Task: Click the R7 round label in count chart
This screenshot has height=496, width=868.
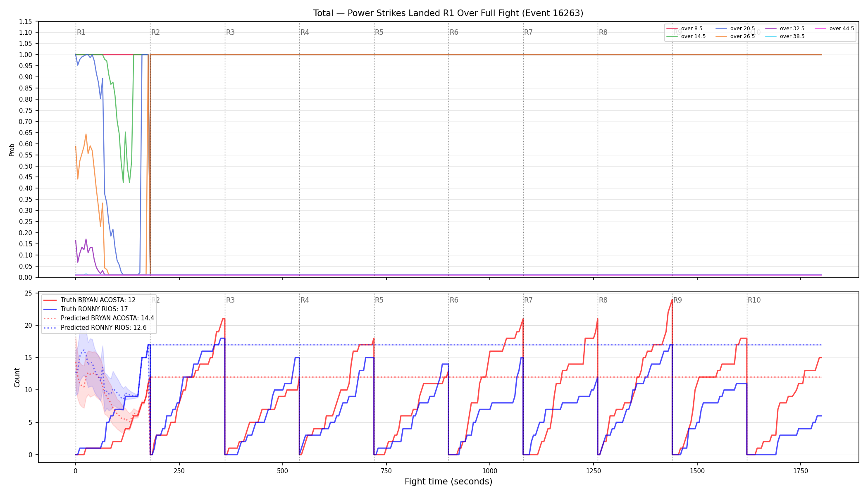Action: click(x=528, y=300)
